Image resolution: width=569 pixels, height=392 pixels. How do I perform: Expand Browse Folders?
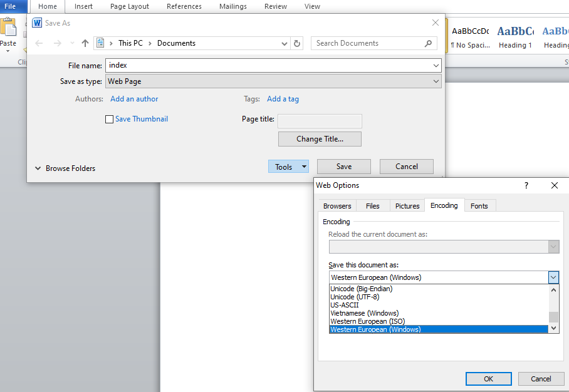click(65, 168)
